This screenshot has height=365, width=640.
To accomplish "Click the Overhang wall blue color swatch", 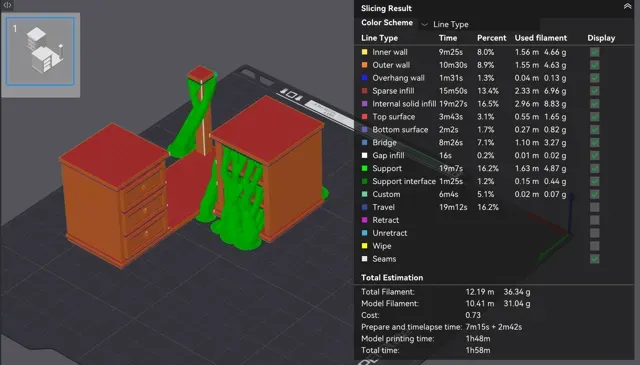I will [364, 78].
